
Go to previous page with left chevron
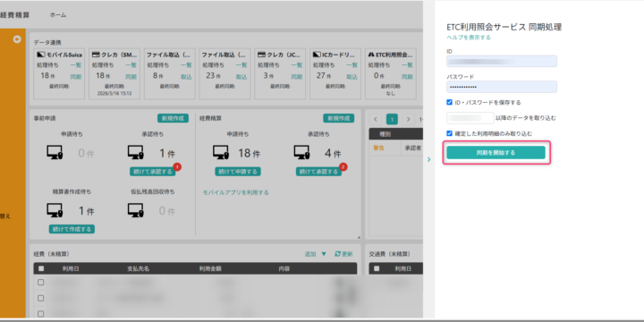pos(375,119)
